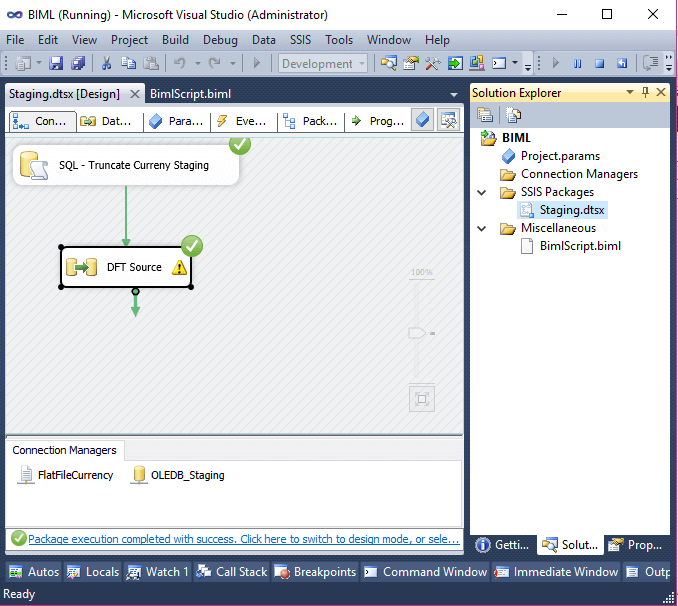Image resolution: width=678 pixels, height=606 pixels.
Task: Open the SSIS menu
Action: (301, 40)
